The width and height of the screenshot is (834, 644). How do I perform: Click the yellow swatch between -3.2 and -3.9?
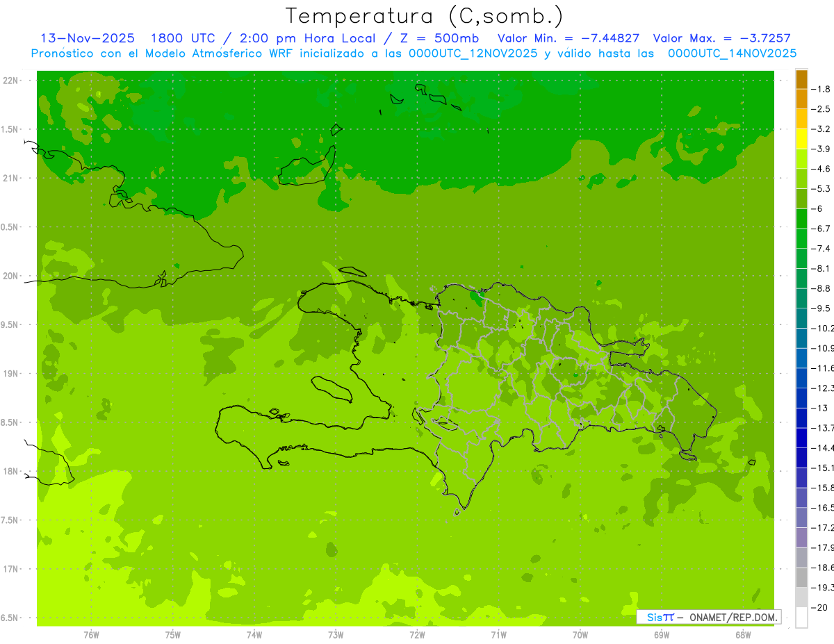[801, 139]
